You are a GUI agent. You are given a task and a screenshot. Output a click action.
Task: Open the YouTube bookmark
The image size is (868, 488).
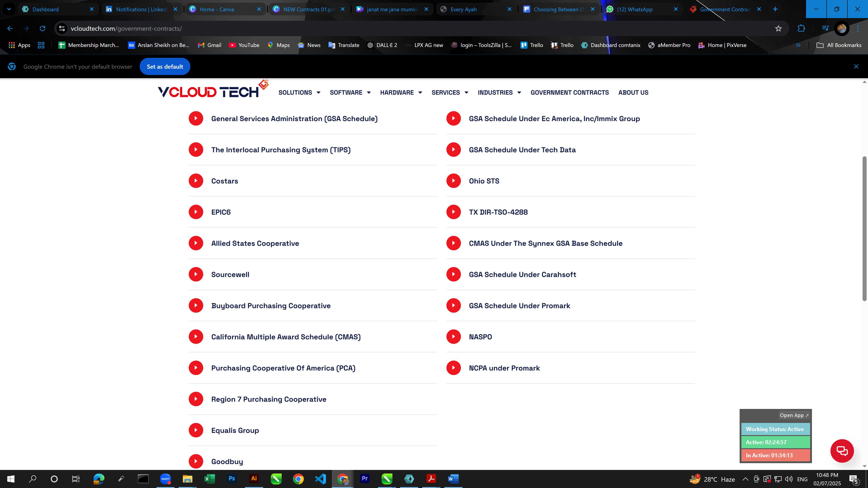pyautogui.click(x=244, y=45)
